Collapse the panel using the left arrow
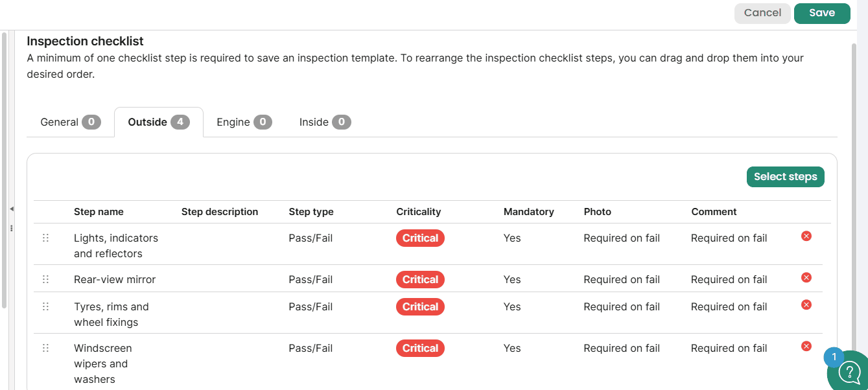Image resolution: width=868 pixels, height=390 pixels. 11,209
